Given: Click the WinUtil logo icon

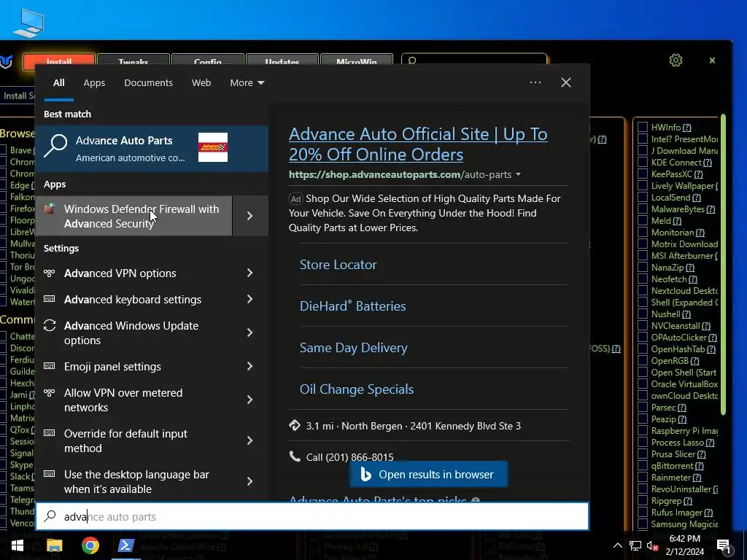Looking at the screenshot, I should (x=6, y=61).
